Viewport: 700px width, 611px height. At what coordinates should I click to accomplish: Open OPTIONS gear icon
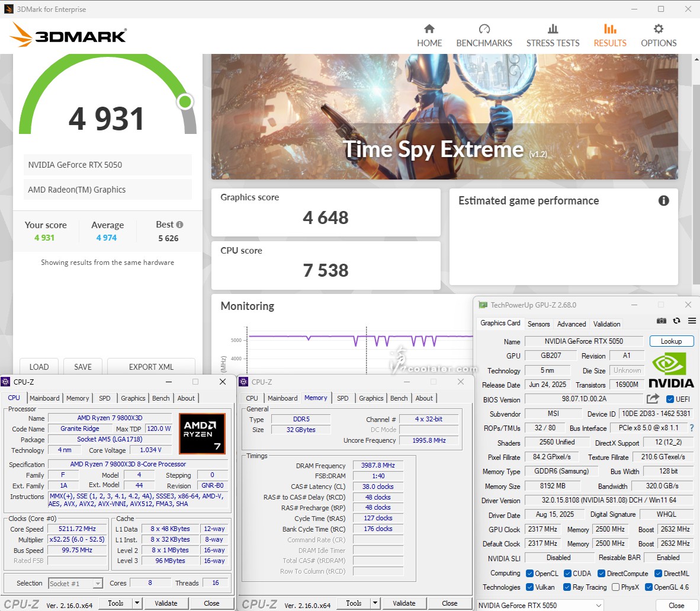pyautogui.click(x=659, y=29)
